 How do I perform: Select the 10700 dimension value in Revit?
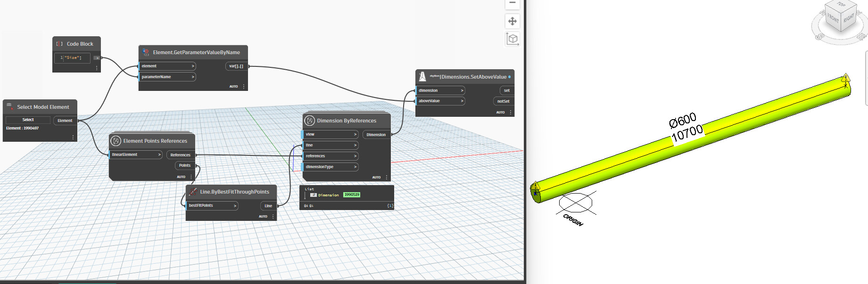pyautogui.click(x=687, y=133)
